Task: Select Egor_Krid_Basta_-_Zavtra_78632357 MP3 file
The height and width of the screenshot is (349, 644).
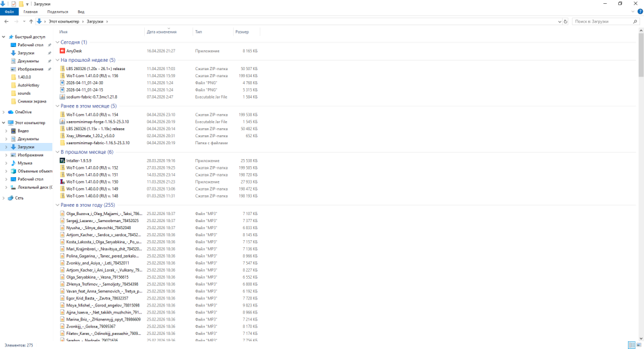Action: click(97, 299)
